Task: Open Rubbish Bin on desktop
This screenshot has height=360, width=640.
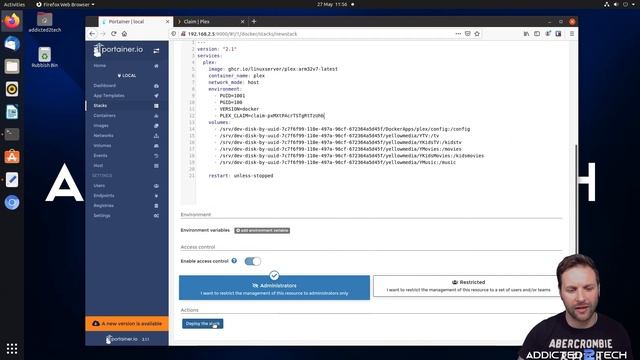Action: [44, 58]
